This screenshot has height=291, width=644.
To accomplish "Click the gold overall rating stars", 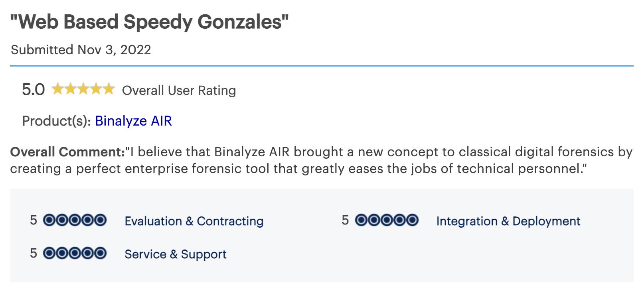I will pos(83,89).
